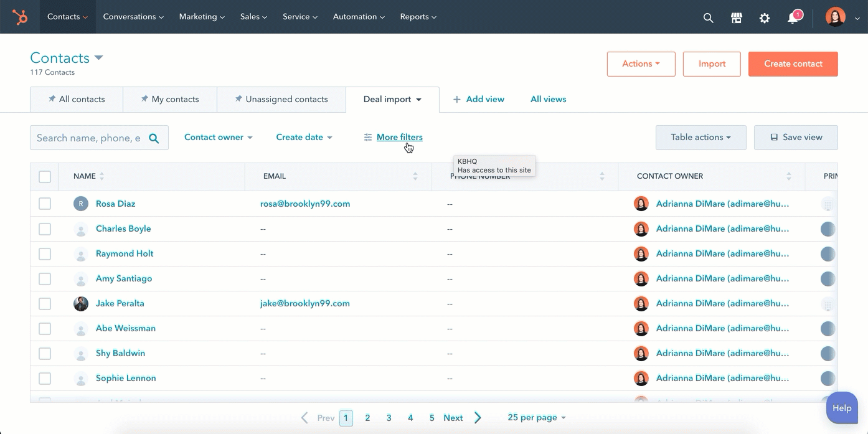
Task: Select the Amy Santiago row checkbox
Action: [45, 278]
